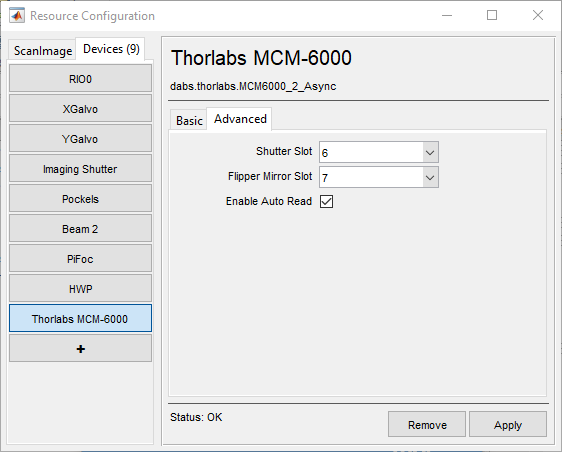Click the Flipper Mirror Slot label
562x452 pixels.
coord(270,176)
